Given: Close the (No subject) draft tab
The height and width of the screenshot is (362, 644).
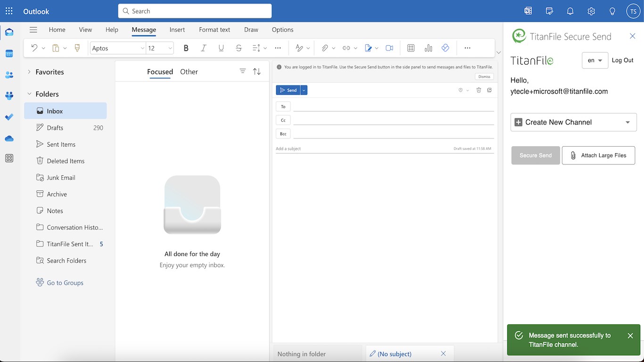Looking at the screenshot, I should 443,354.
